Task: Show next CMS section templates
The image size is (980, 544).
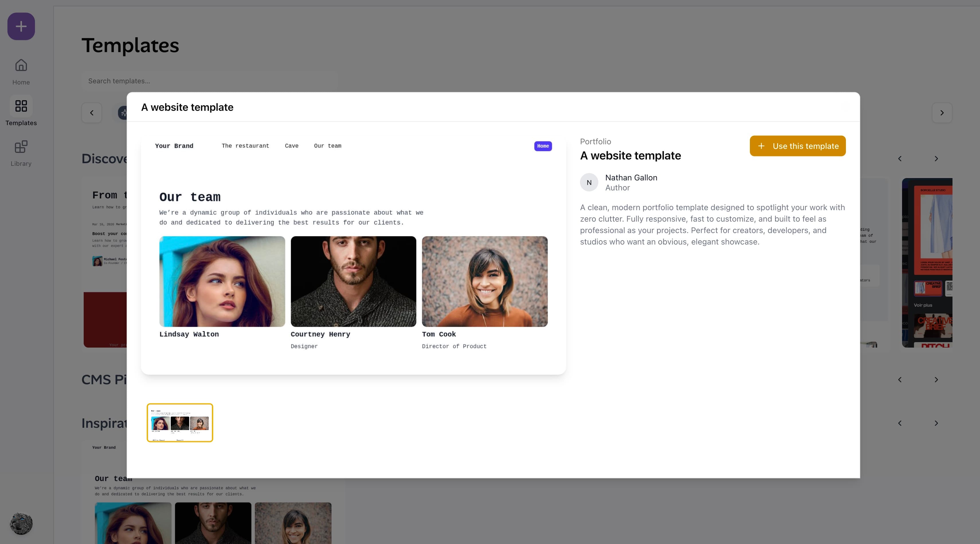Action: 936,379
